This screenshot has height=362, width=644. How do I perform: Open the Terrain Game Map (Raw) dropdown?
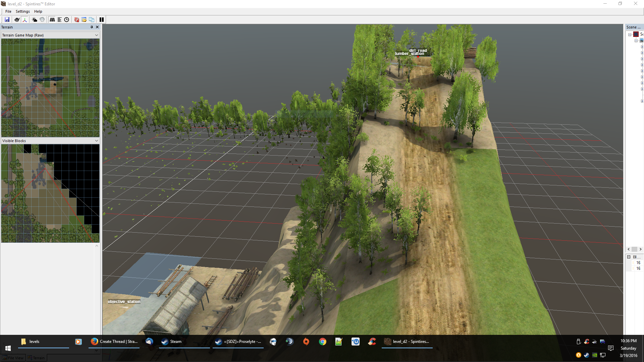(x=97, y=35)
